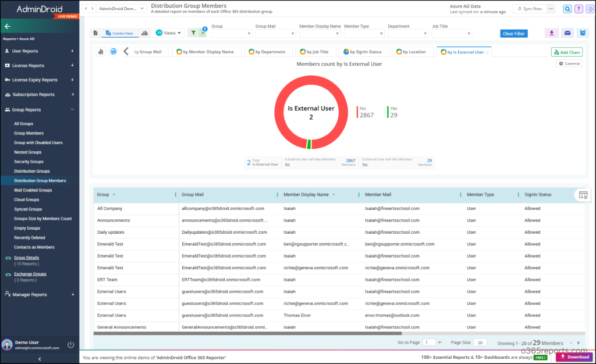
Task: Expand License Expiry Reports section
Action: (72, 80)
